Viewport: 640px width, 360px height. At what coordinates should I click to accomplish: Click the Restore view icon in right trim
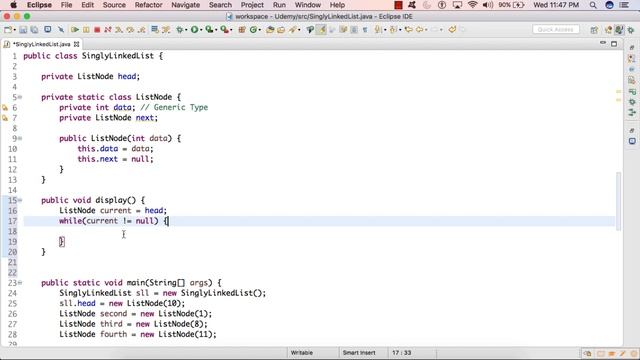pyautogui.click(x=632, y=48)
